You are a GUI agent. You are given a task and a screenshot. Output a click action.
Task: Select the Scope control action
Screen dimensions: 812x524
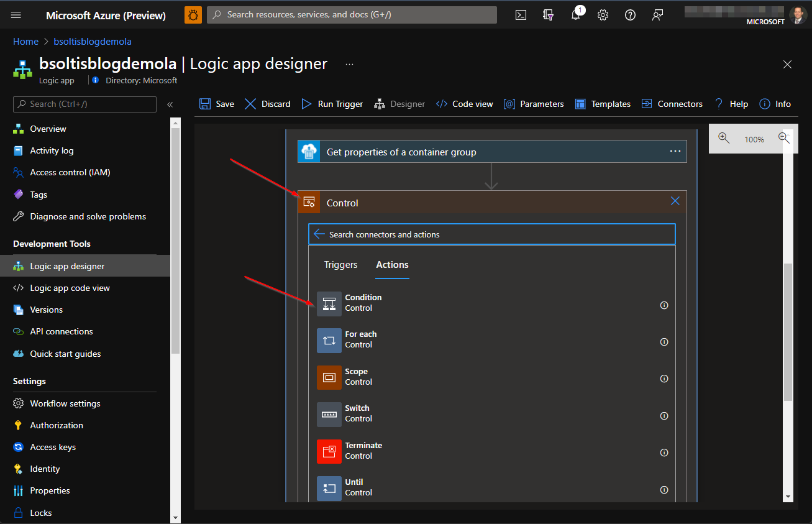(x=357, y=375)
